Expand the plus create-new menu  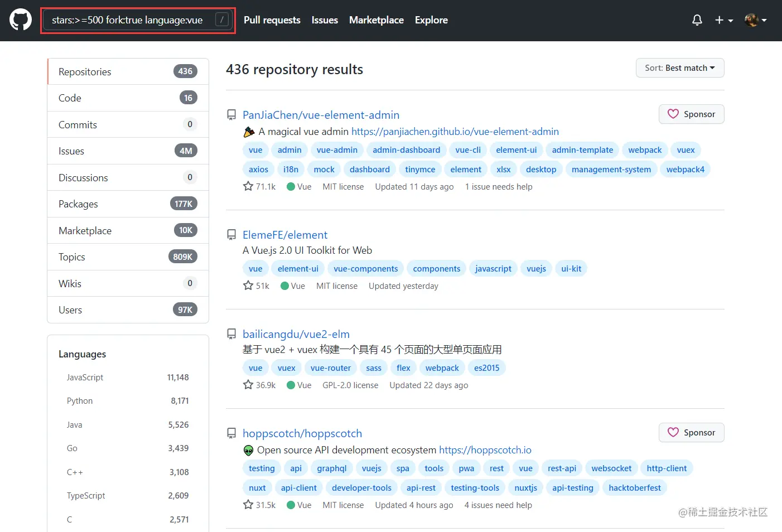click(x=724, y=20)
